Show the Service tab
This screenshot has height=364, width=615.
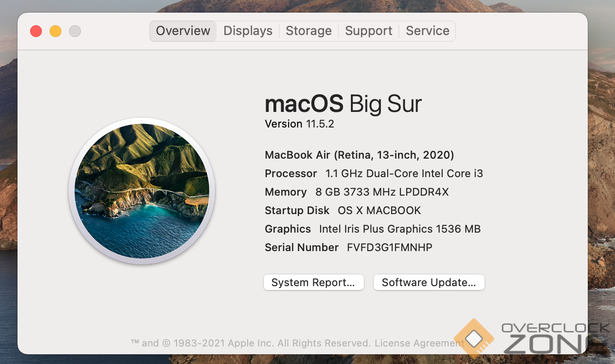coord(427,31)
